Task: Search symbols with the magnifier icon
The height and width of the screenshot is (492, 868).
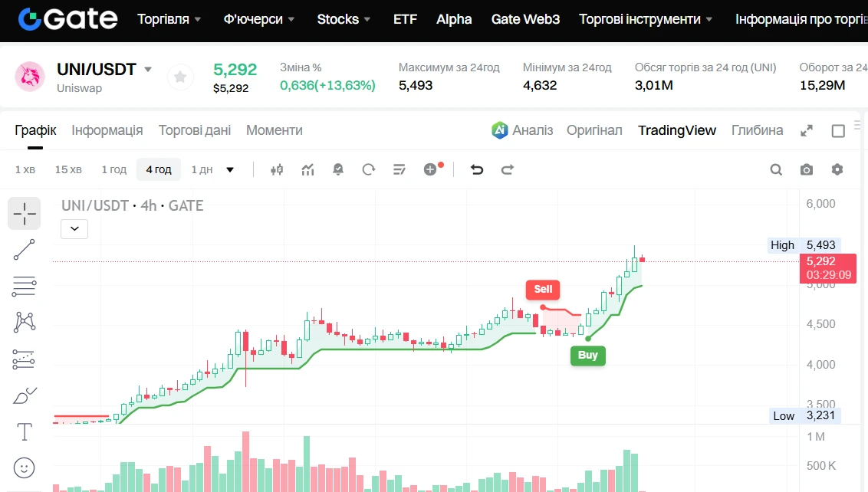Action: click(x=776, y=169)
